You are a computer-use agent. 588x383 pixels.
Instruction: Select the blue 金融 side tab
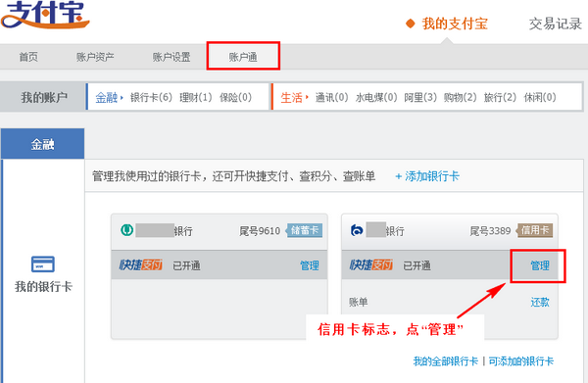click(x=43, y=144)
